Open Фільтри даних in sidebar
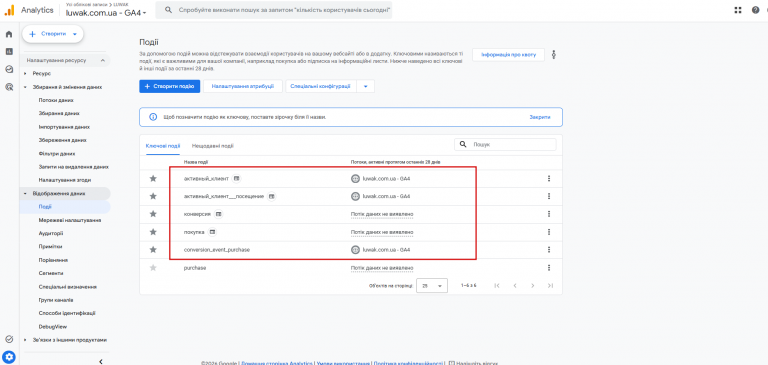Screen dimensions: 768x365 (57, 153)
